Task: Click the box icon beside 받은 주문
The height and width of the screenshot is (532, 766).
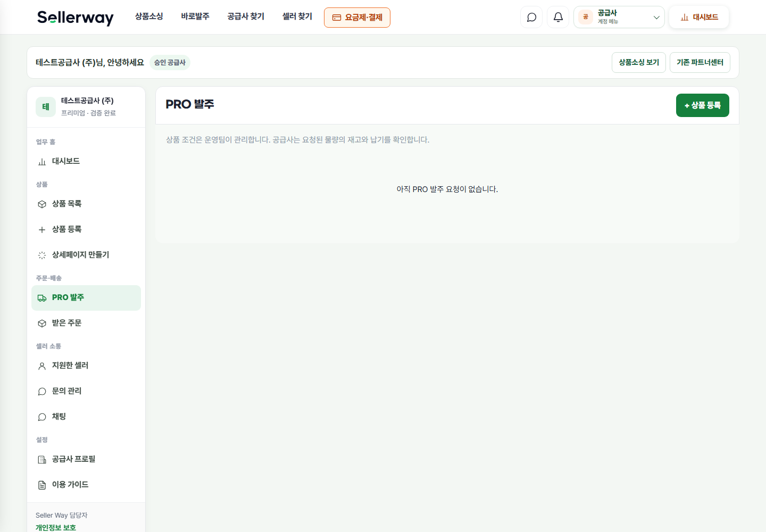Action: [42, 323]
